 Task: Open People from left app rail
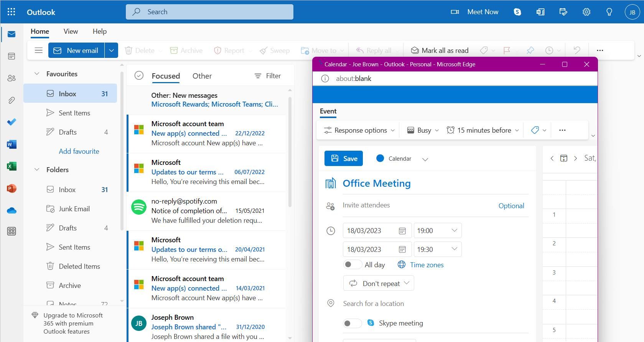pyautogui.click(x=12, y=78)
